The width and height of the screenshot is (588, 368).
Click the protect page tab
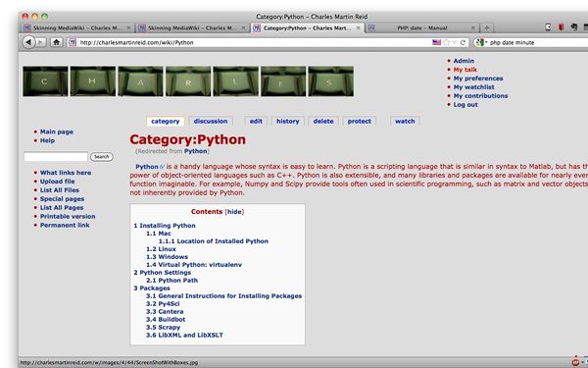[x=360, y=122]
